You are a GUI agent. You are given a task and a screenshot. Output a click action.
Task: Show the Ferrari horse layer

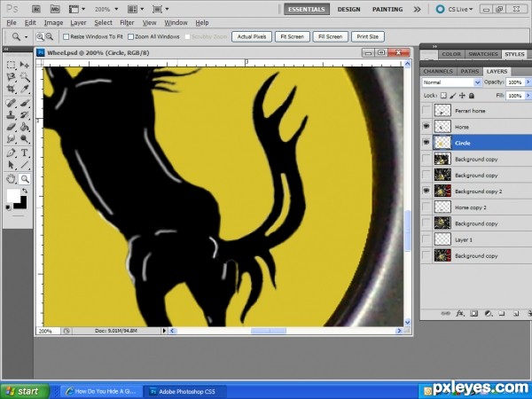tap(426, 110)
